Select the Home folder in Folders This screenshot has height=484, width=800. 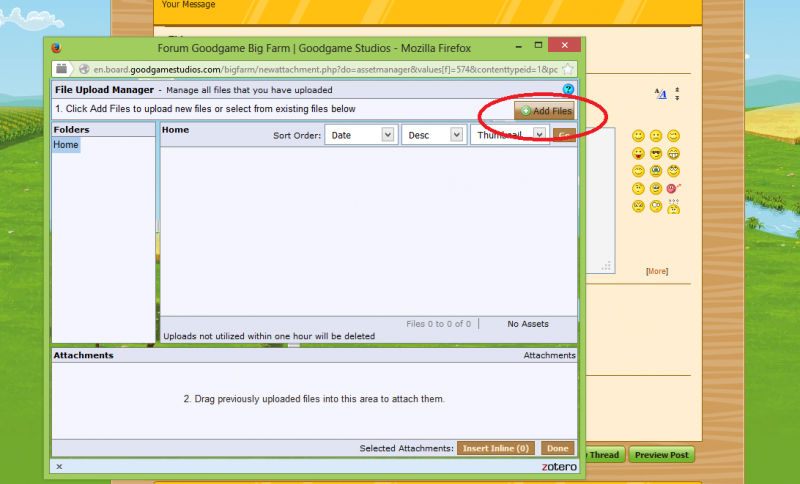click(x=66, y=145)
